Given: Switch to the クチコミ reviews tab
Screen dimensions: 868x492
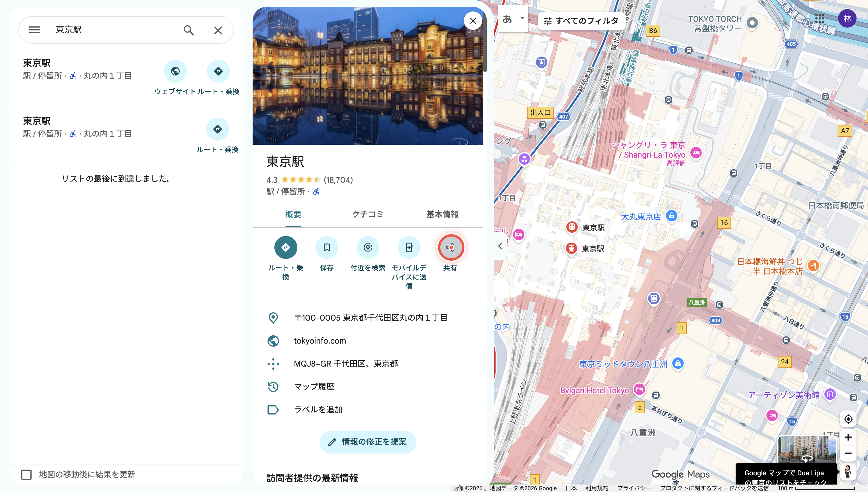Looking at the screenshot, I should 368,215.
